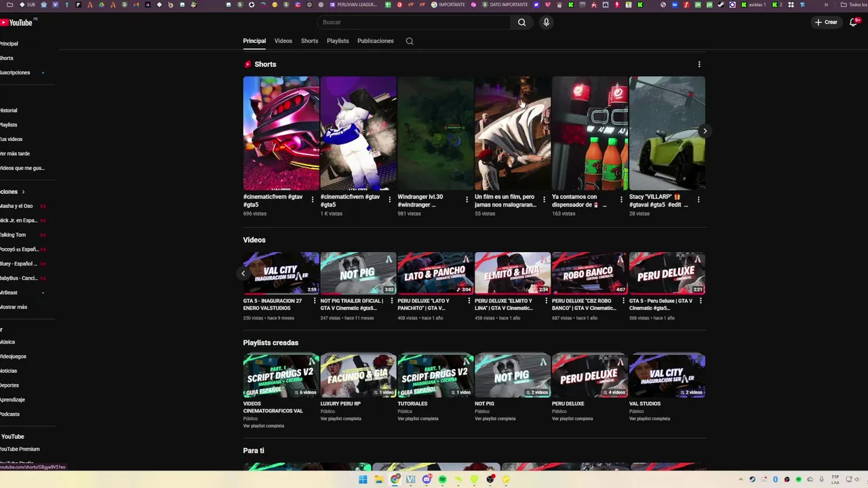Viewport: 868px width, 488px height.
Task: Open options for the 696 vistas short
Action: [313, 199]
